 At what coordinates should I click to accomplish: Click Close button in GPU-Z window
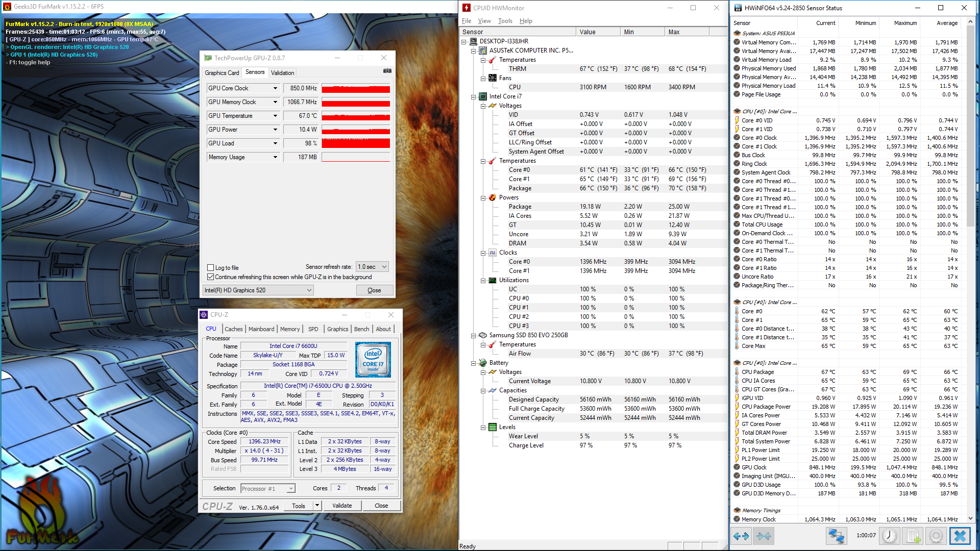click(x=374, y=290)
